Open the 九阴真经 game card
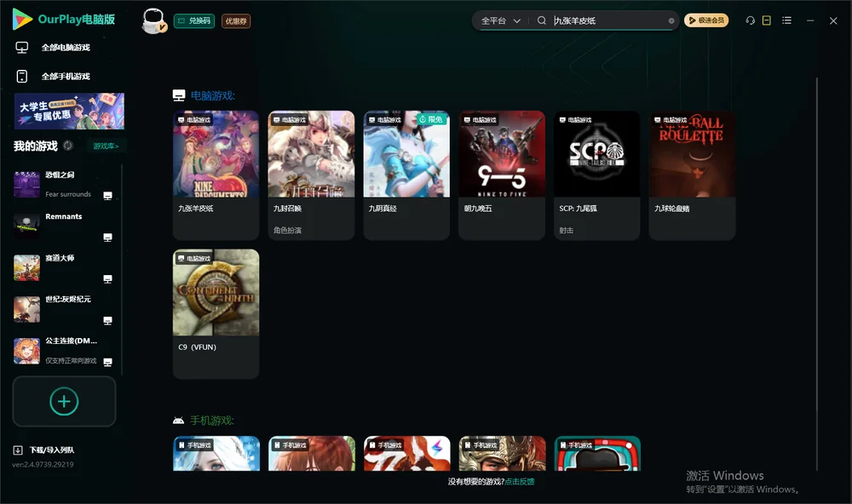The height and width of the screenshot is (504, 852). click(x=406, y=175)
